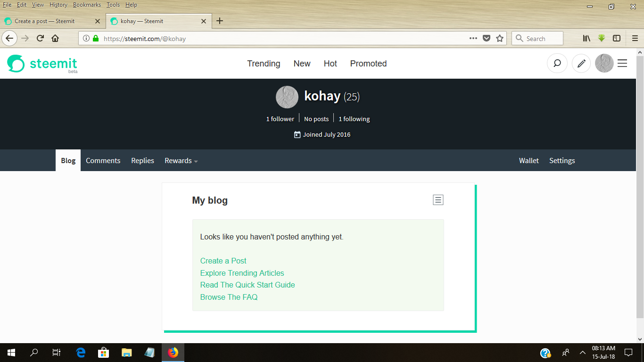Viewport: 644px width, 362px height.
Task: Open the Browse The FAQ link
Action: tap(229, 297)
